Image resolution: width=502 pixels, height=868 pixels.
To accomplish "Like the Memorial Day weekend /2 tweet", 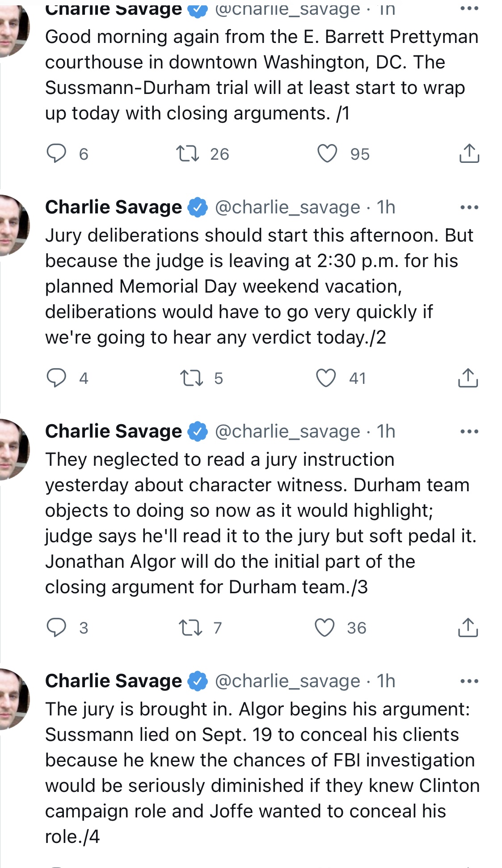I will 326,378.
